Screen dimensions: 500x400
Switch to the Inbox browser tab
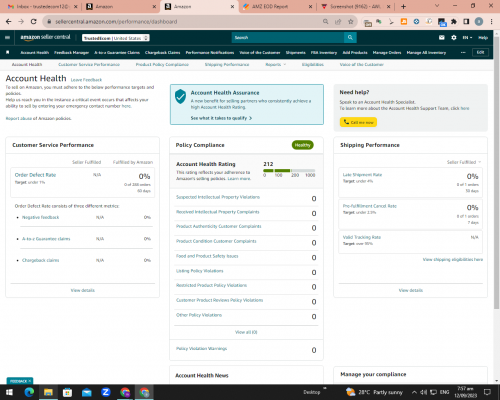(42, 7)
